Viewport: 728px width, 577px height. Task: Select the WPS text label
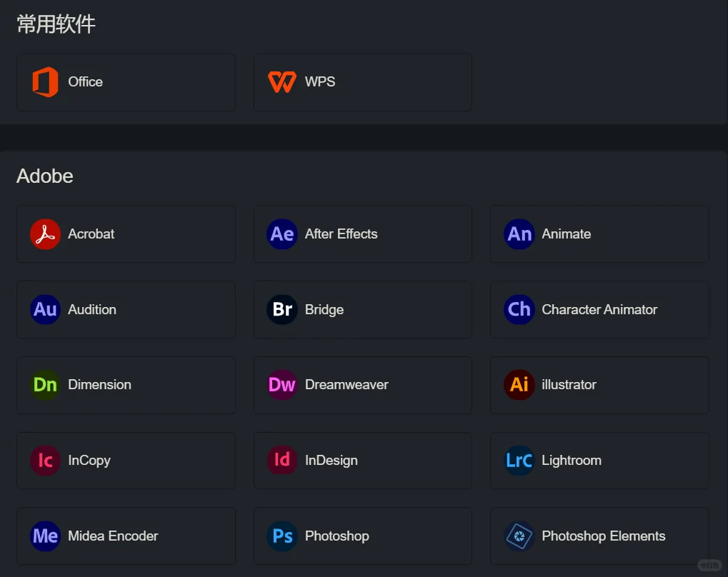click(x=319, y=82)
